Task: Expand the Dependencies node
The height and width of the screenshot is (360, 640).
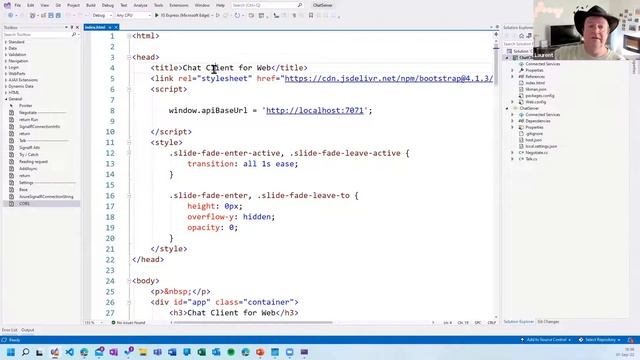Action: 513,121
